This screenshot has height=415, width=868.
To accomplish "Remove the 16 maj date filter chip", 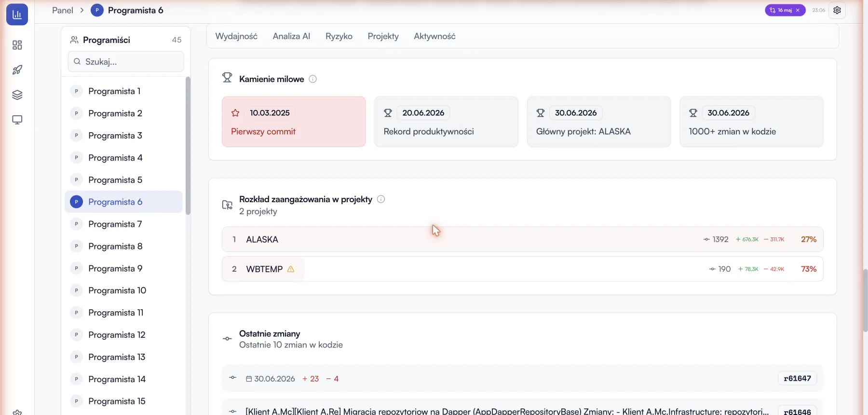I will coord(798,10).
